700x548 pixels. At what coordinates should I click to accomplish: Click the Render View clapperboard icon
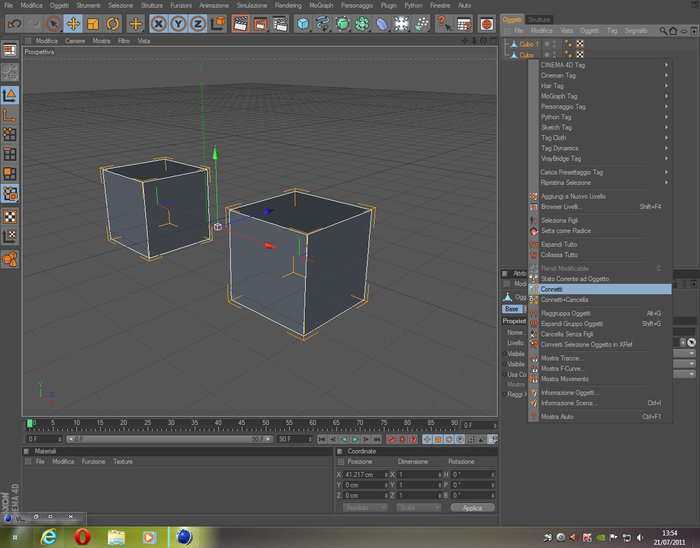pyautogui.click(x=240, y=23)
